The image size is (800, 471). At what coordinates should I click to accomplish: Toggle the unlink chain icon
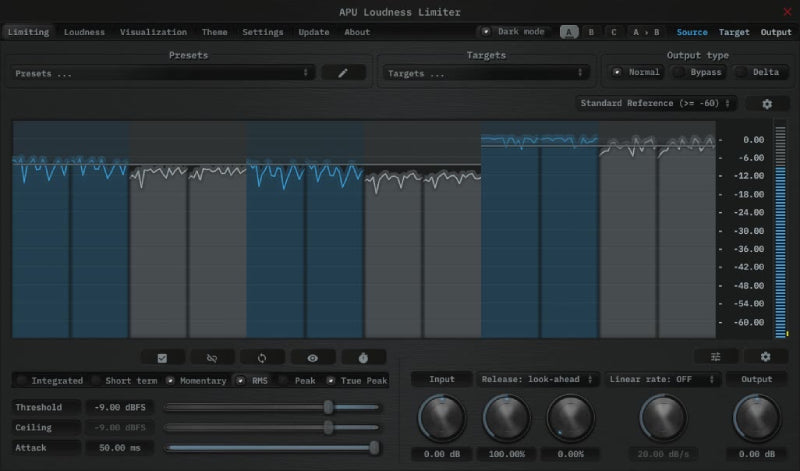[212, 358]
